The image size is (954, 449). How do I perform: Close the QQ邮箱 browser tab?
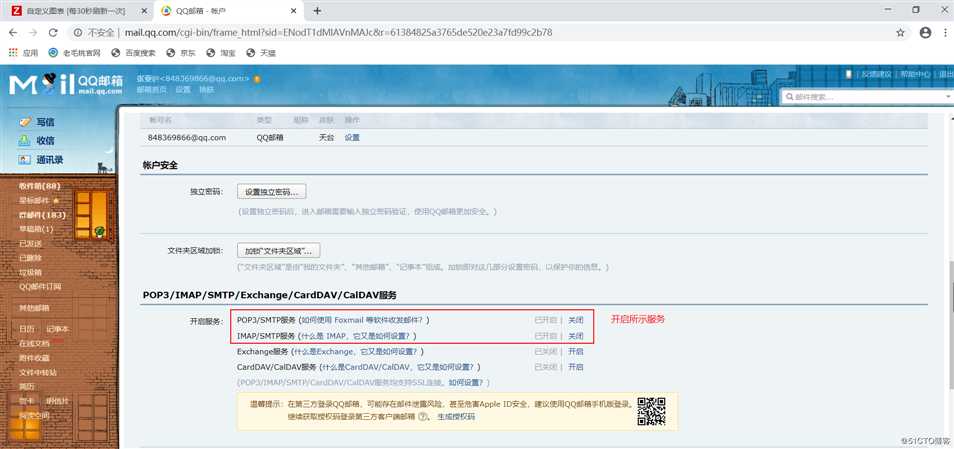(293, 10)
